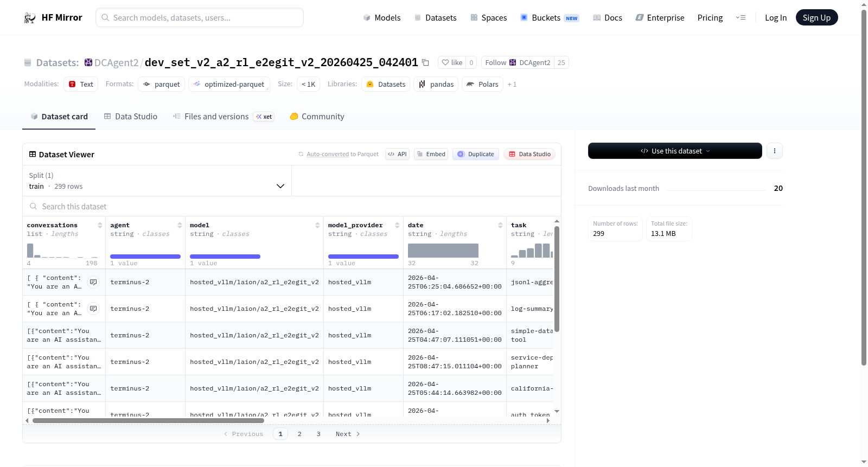Click Next page in pagination

click(348, 434)
